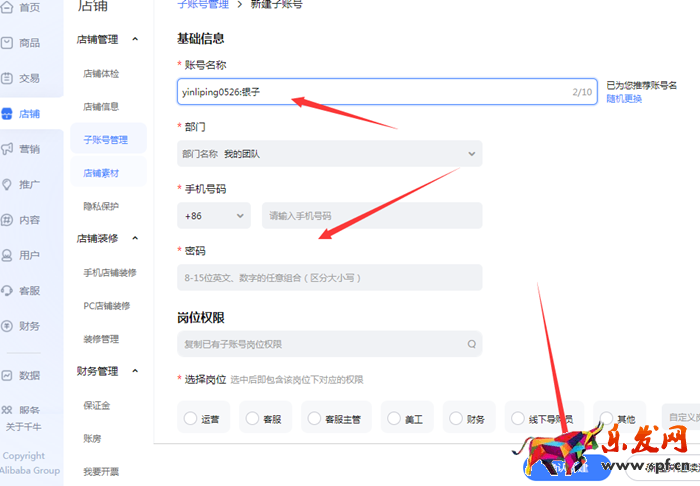Click the 内容 content icon

pos(7,220)
